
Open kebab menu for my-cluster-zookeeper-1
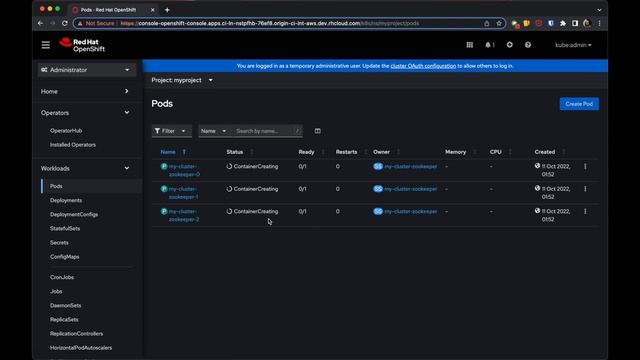click(585, 189)
